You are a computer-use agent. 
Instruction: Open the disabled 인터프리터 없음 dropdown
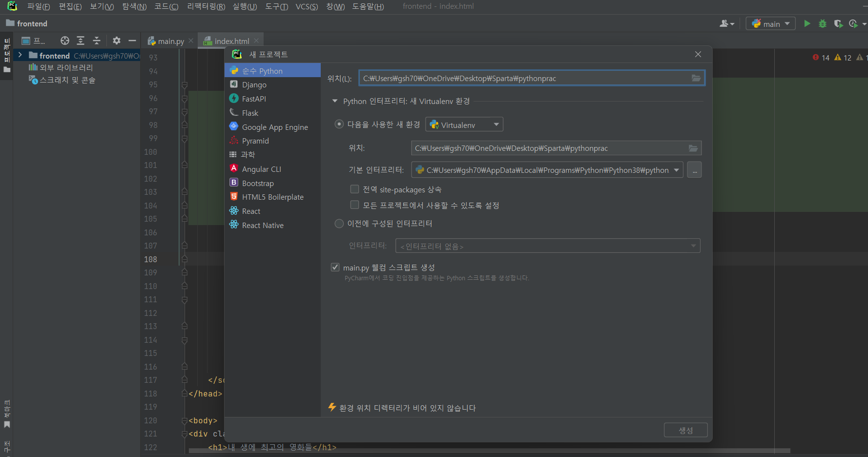[x=548, y=246]
